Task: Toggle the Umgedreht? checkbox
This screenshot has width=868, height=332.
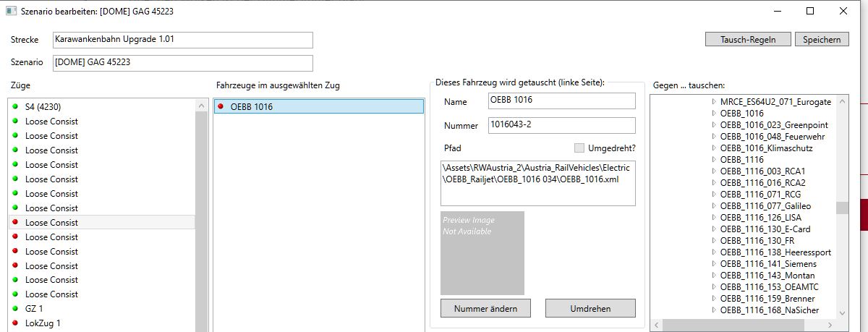Action: tap(579, 148)
